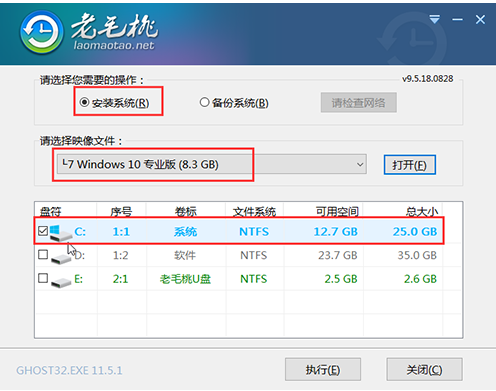Image resolution: width=496 pixels, height=391 pixels.
Task: Click the NTFS cell in the C: row
Action: 254,232
